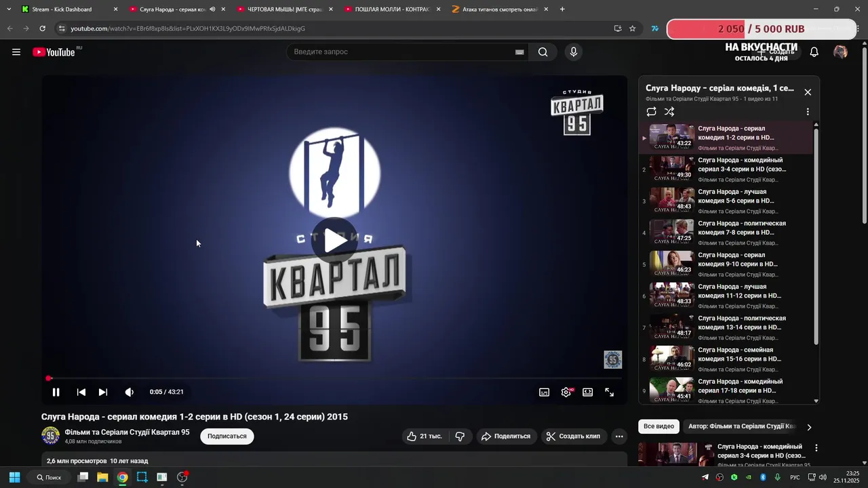This screenshot has height=488, width=868.
Task: Dislike the video
Action: [460, 436]
